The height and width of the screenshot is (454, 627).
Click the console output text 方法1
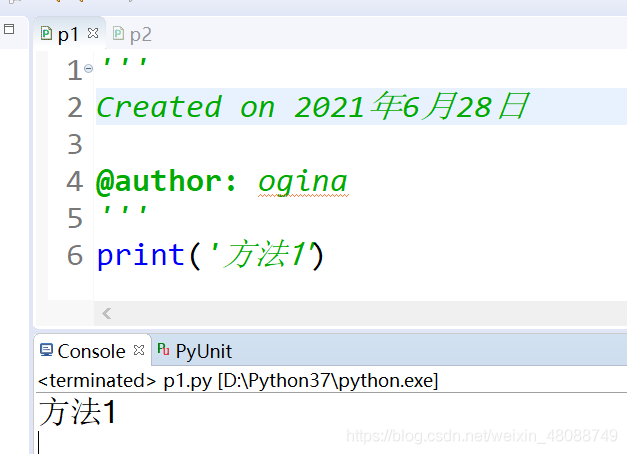tap(77, 412)
